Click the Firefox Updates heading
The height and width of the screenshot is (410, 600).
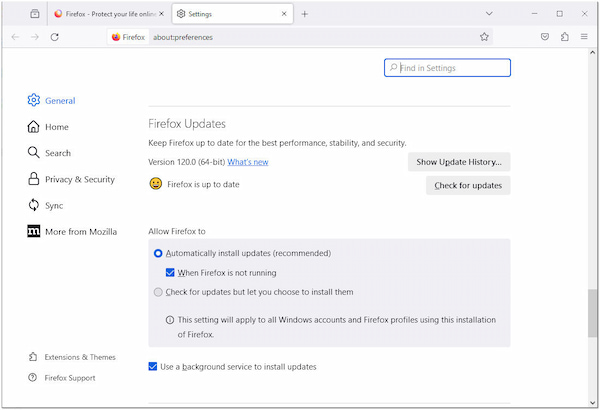[187, 124]
